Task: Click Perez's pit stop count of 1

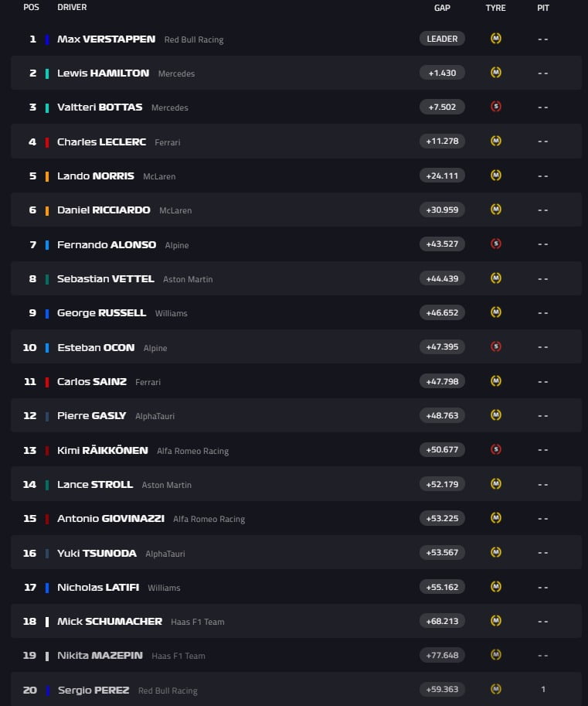Action: click(543, 689)
